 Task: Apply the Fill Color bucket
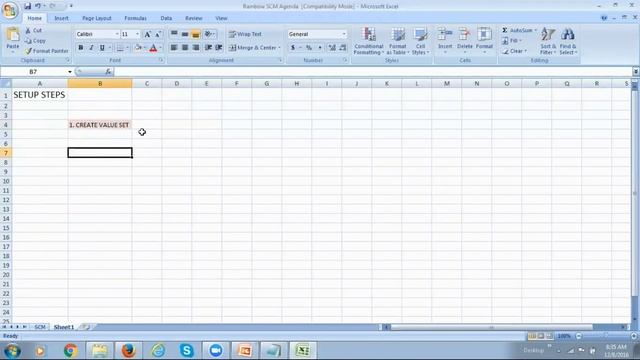click(x=138, y=48)
